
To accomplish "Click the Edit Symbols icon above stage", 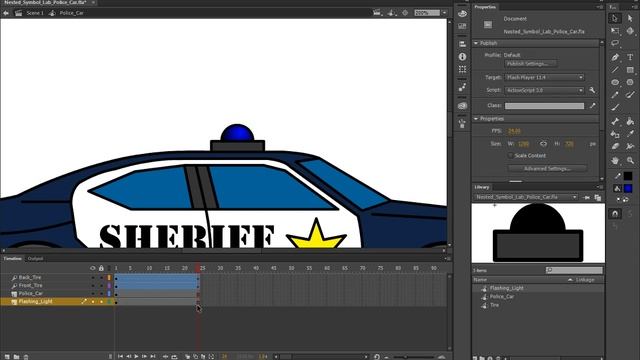I will (391, 13).
